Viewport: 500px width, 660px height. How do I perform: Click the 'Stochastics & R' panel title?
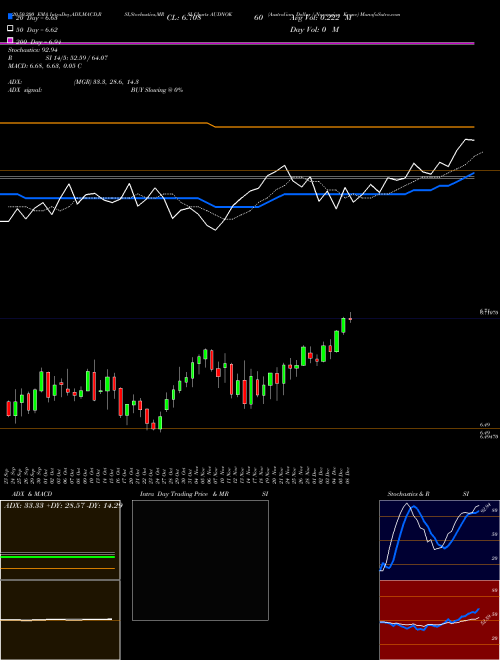408,494
